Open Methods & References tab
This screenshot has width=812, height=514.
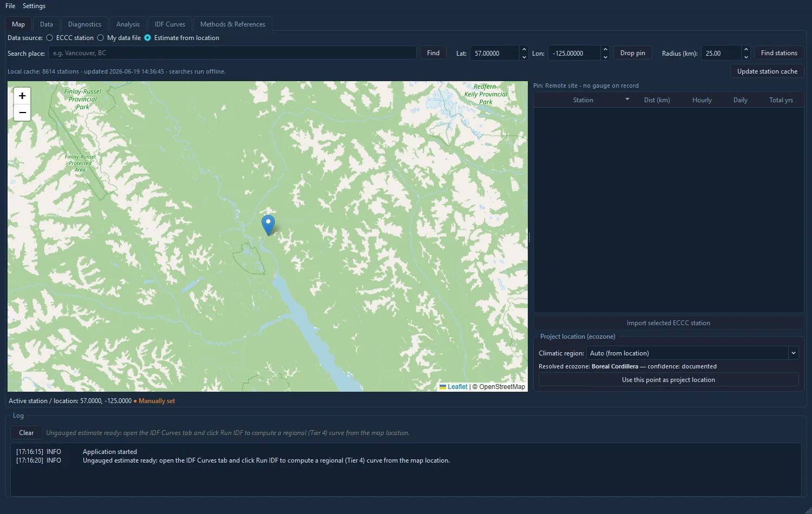233,24
